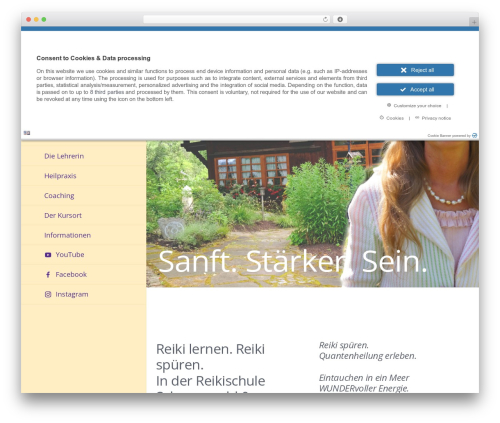This screenshot has width=500, height=423.
Task: Open a new browser tab with plus
Action: (x=474, y=22)
